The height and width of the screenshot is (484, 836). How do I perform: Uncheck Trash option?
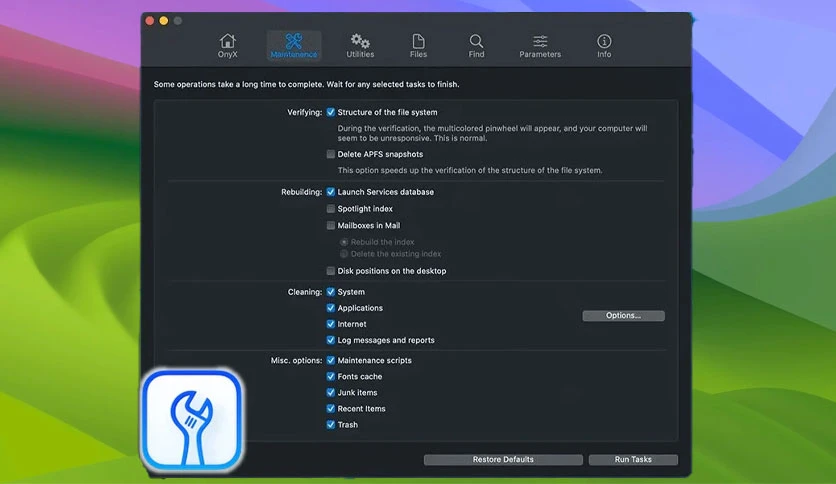tap(331, 425)
